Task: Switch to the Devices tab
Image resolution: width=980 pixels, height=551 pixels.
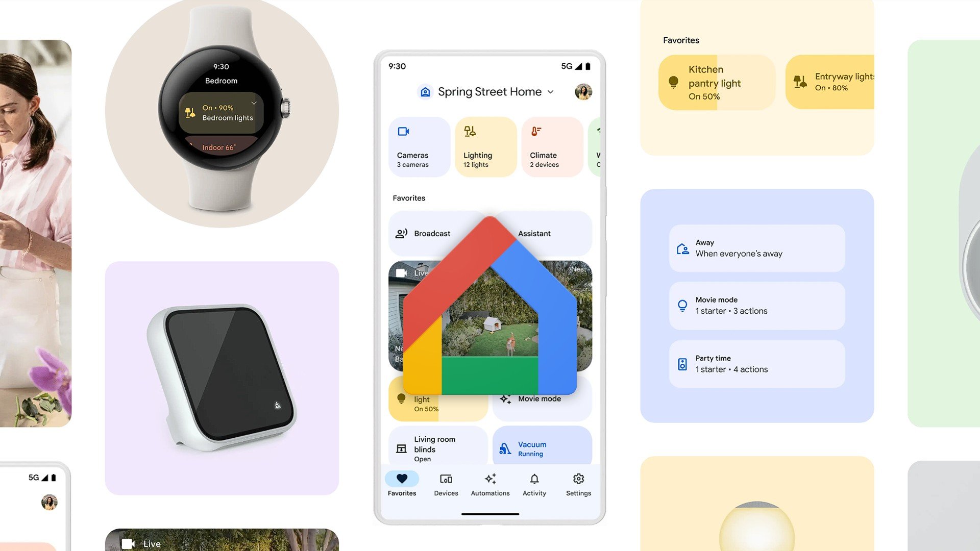Action: pyautogui.click(x=446, y=483)
